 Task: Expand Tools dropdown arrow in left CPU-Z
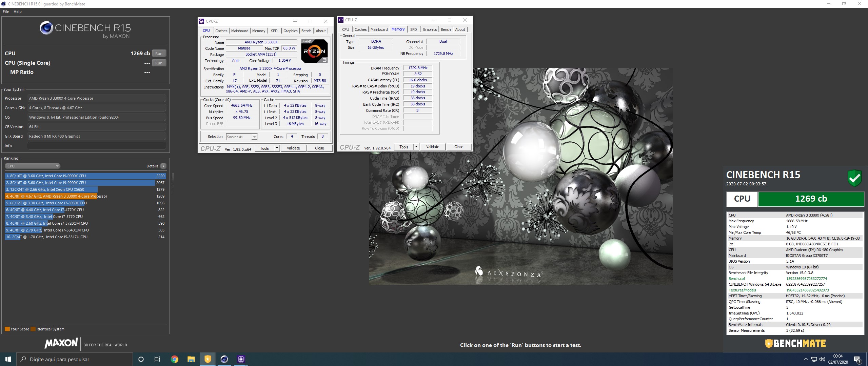(277, 148)
